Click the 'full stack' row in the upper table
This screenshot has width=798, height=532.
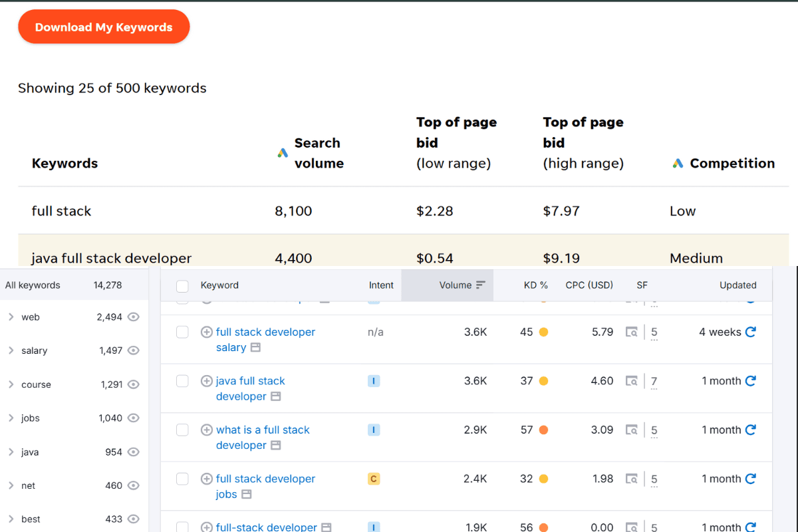click(x=404, y=211)
